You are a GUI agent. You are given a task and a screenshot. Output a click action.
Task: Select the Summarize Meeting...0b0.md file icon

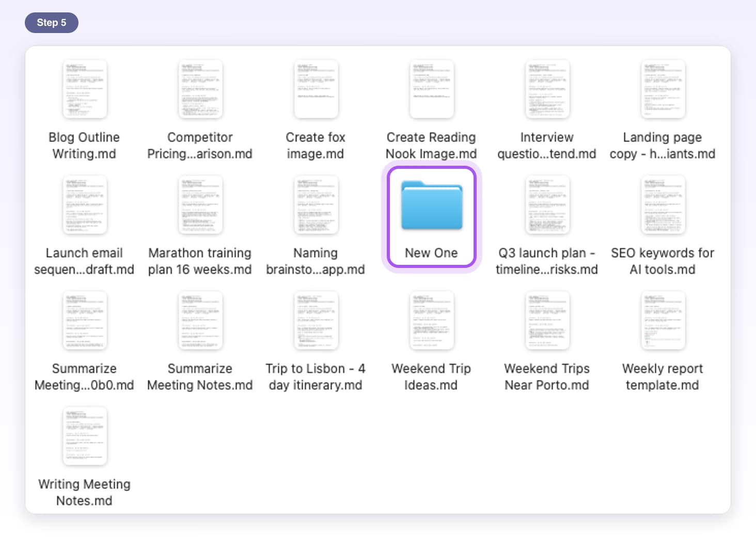(x=84, y=321)
